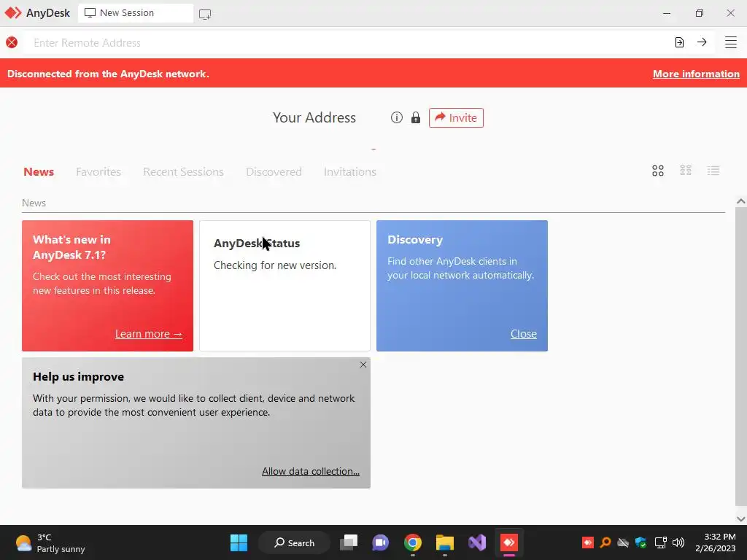The height and width of the screenshot is (560, 747).
Task: Switch to the Invitations tab
Action: coord(349,171)
